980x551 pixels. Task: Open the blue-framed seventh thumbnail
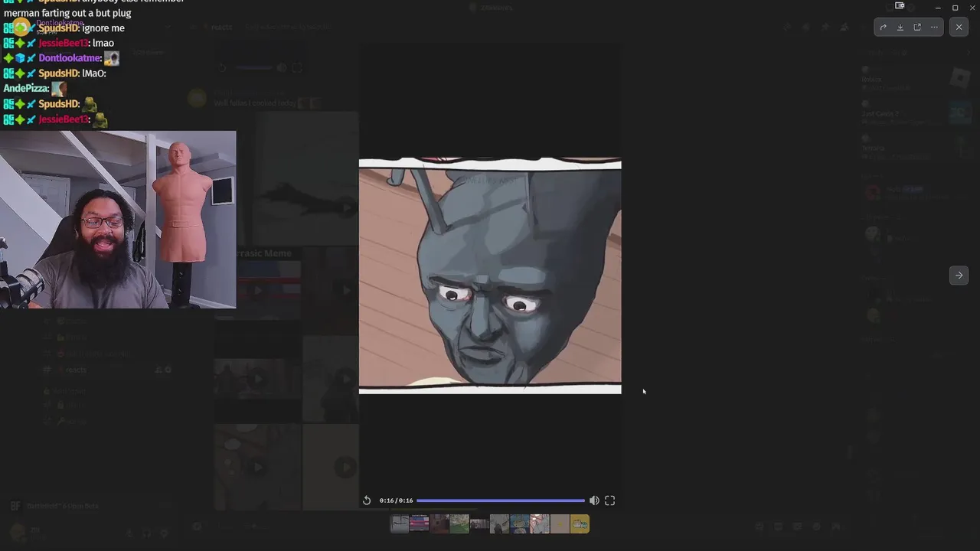[x=520, y=524]
